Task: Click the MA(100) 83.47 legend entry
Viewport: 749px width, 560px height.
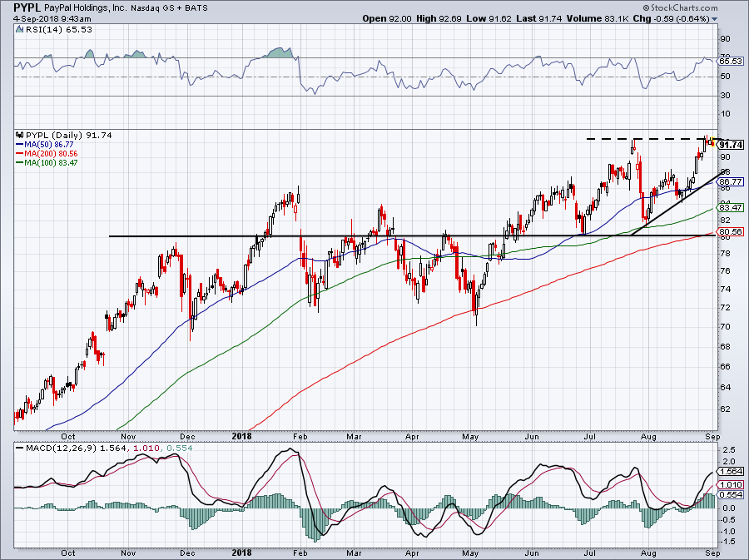Action: click(x=51, y=163)
